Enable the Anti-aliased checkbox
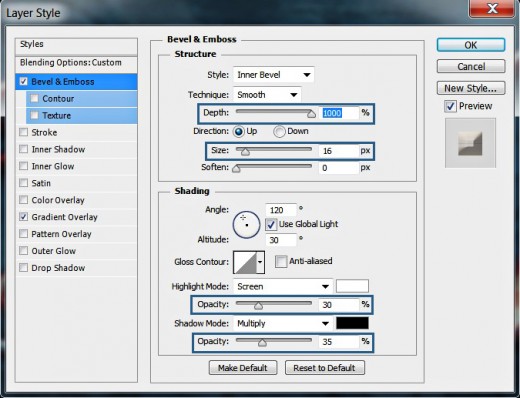Viewport: 520px width, 398px height. pyautogui.click(x=281, y=261)
